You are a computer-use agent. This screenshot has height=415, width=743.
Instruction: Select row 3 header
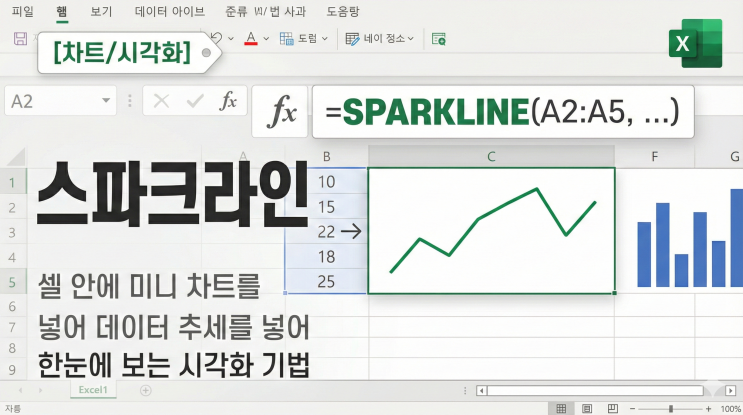[12, 233]
